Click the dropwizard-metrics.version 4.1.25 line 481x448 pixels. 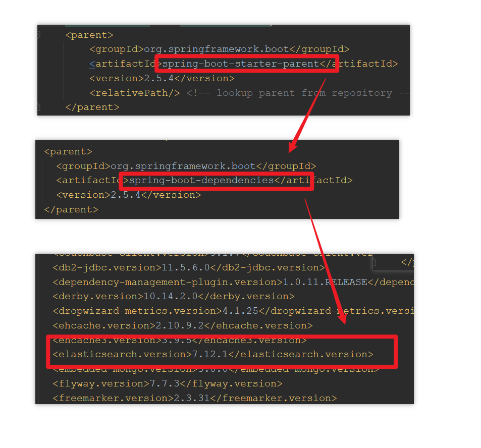coord(233,311)
